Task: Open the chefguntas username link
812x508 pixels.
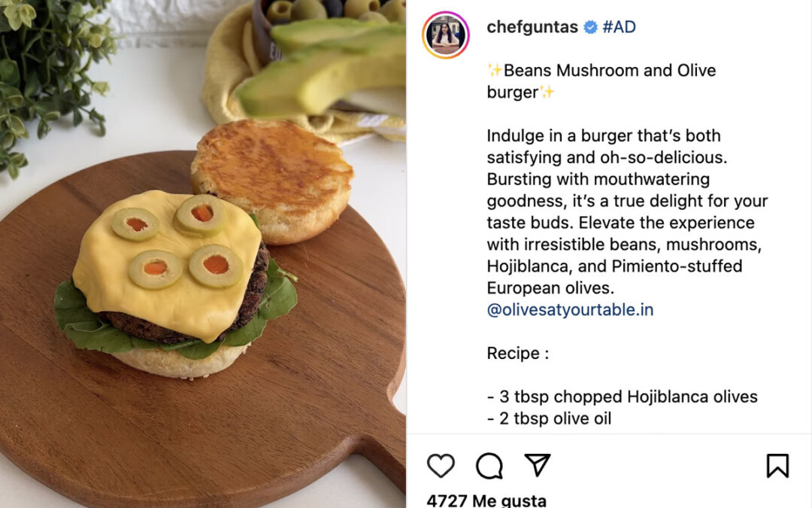Action: pos(532,27)
